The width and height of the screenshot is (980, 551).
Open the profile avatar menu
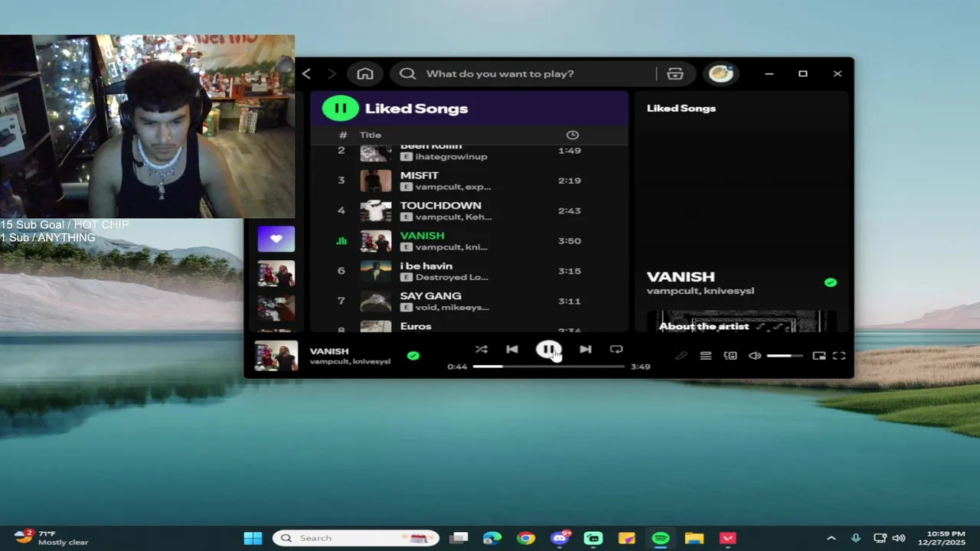coord(720,73)
